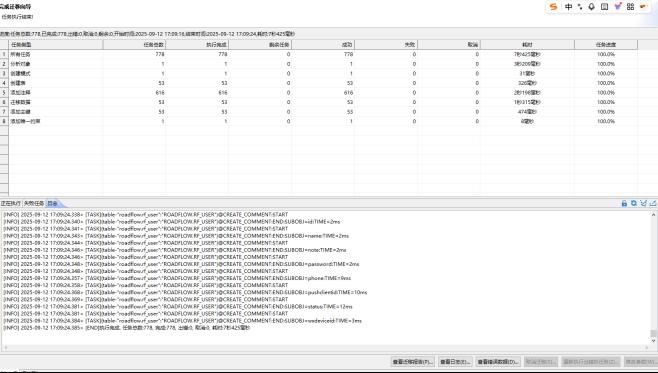Click the 耗时 column header

point(527,44)
